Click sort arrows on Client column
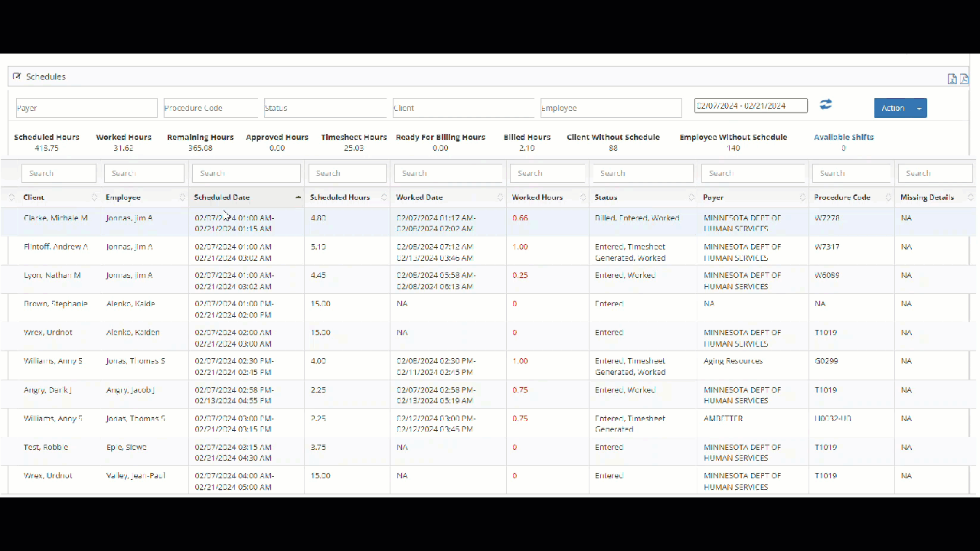The width and height of the screenshot is (980, 551). point(94,197)
